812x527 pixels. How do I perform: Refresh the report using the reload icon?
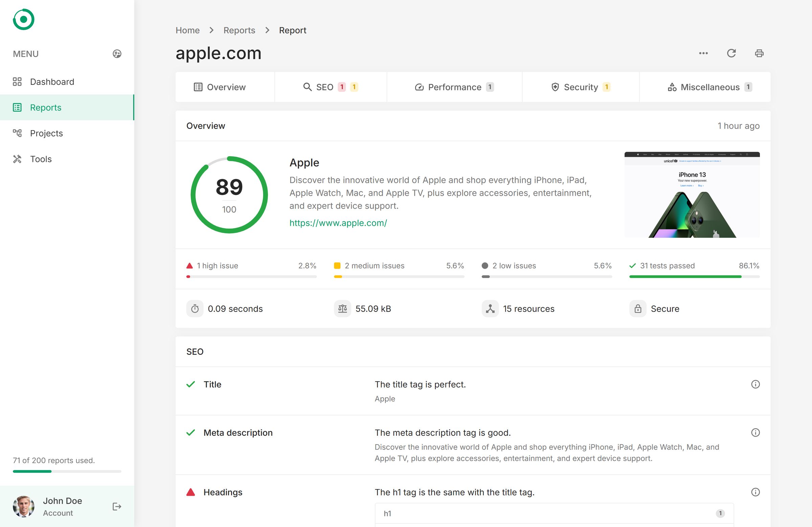pos(731,53)
